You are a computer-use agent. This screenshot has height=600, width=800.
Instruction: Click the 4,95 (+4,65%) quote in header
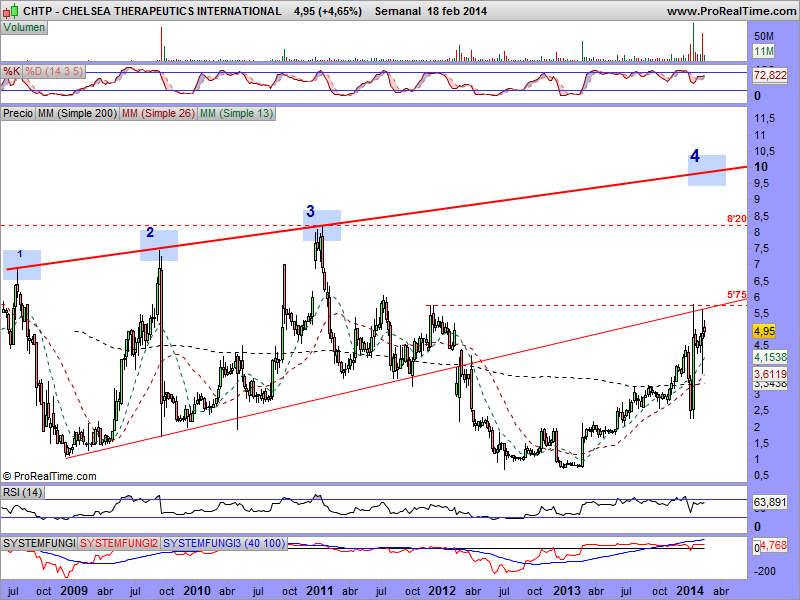coord(328,11)
